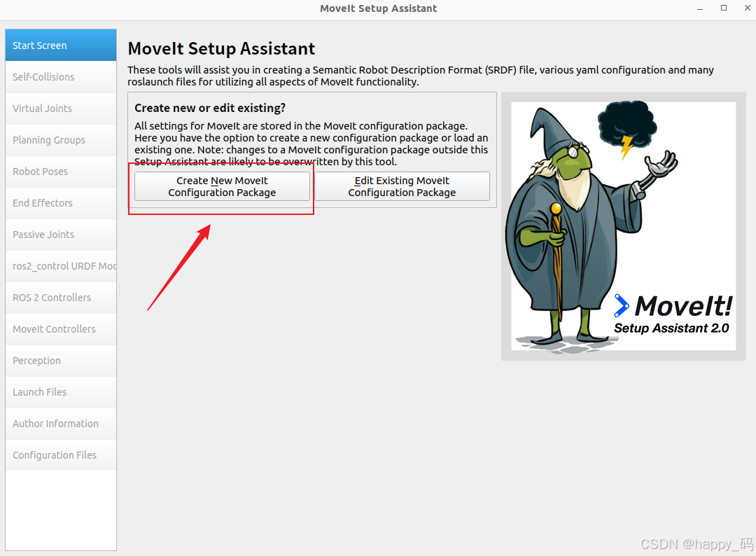The height and width of the screenshot is (556, 756).
Task: Open Configuration Files sidebar item
Action: [x=61, y=455]
